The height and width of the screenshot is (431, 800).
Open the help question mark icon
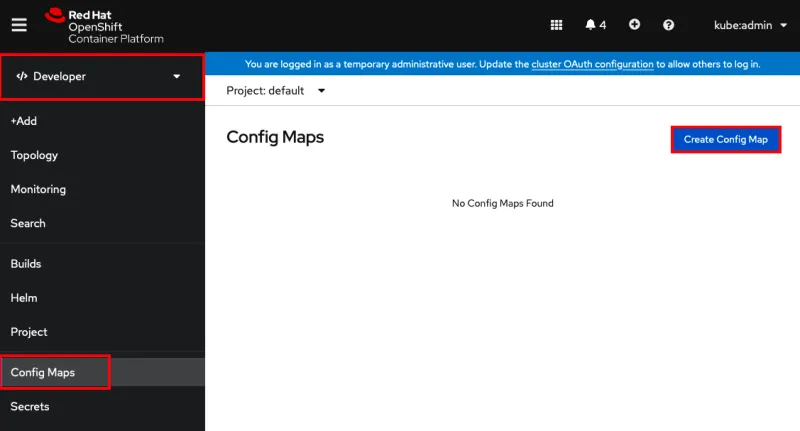pyautogui.click(x=669, y=25)
